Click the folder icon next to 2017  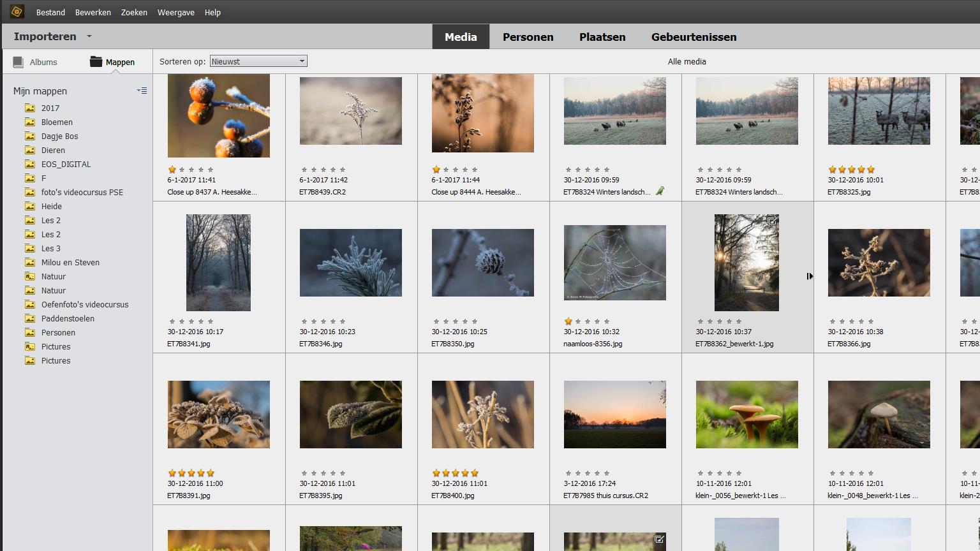(30, 108)
